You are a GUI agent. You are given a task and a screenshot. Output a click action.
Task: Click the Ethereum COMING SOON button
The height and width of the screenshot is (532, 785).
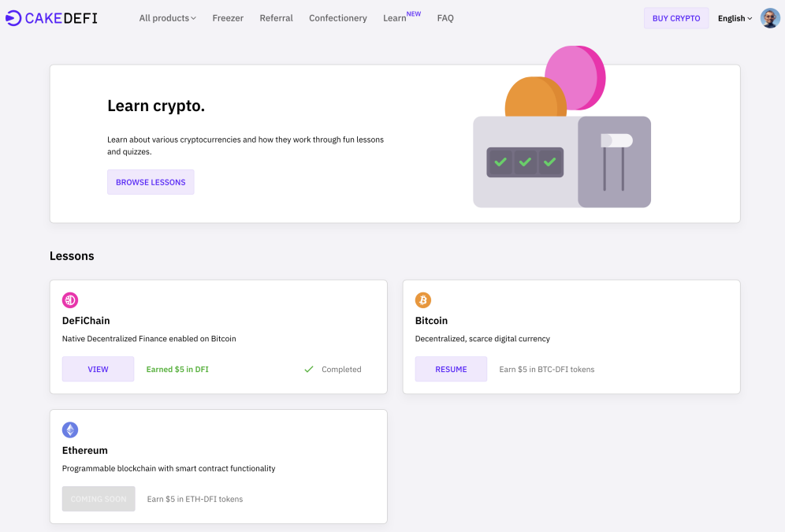[x=99, y=499]
